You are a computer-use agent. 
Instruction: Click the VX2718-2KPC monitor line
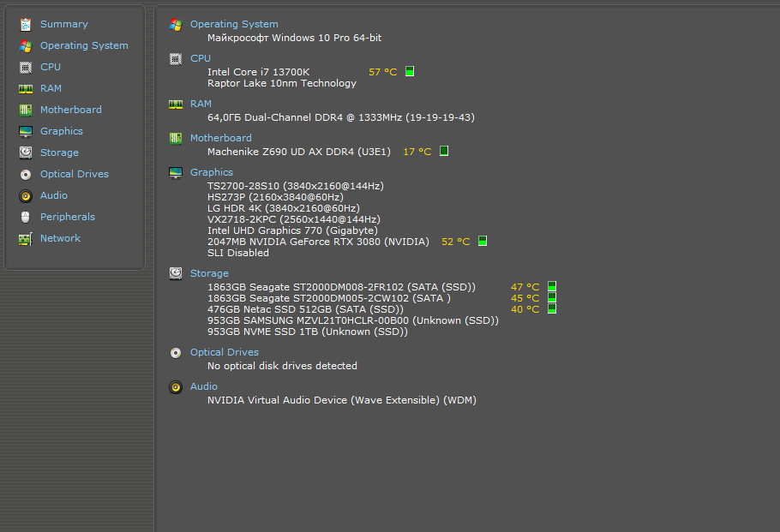click(294, 220)
